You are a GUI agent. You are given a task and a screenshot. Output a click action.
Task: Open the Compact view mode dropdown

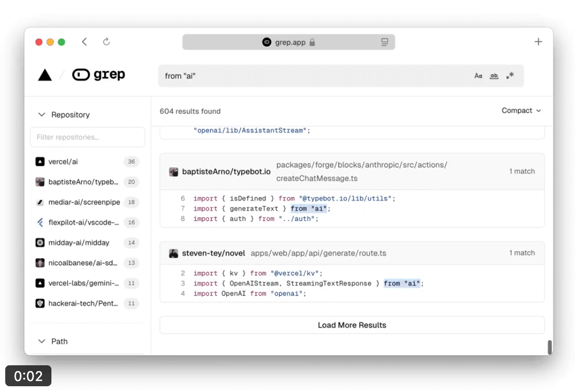(x=521, y=111)
